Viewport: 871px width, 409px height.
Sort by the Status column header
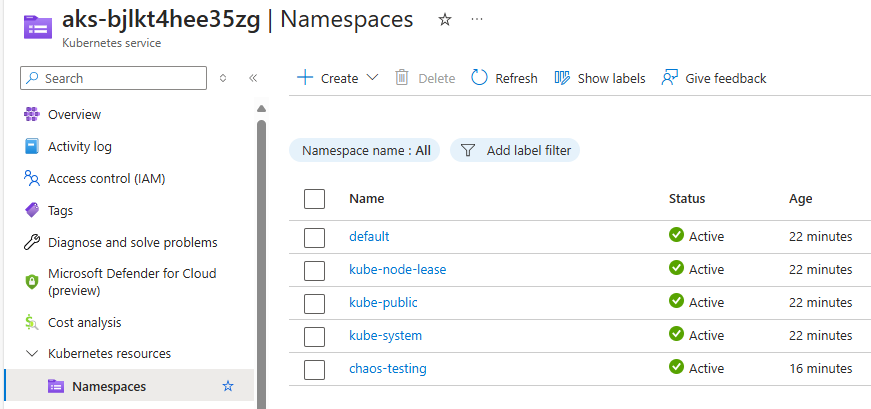click(x=687, y=198)
